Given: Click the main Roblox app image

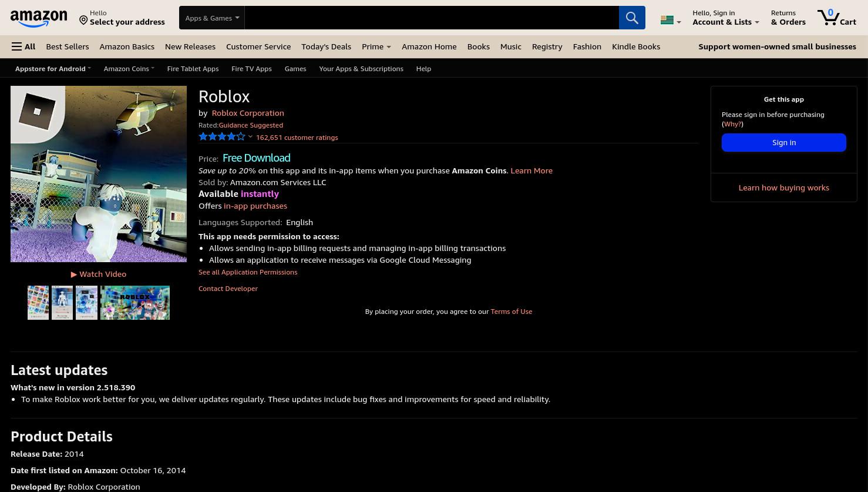Looking at the screenshot, I should (99, 174).
